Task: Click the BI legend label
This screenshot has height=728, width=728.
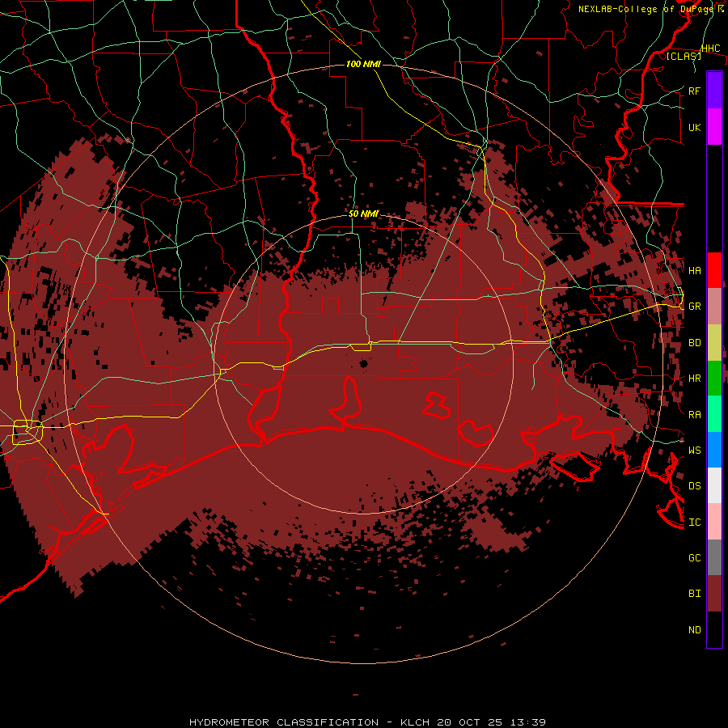Action: click(x=694, y=594)
